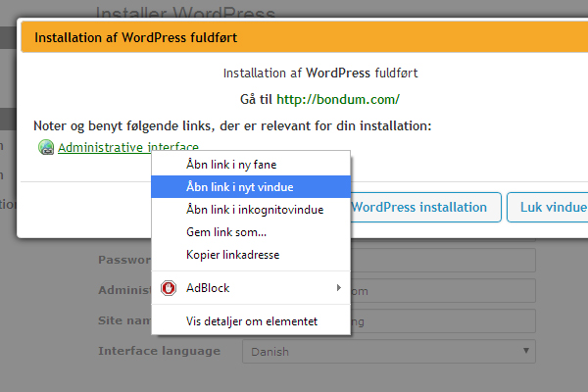Click the 'Interface language' label
Screen dimensions: 588x392
[160, 351]
